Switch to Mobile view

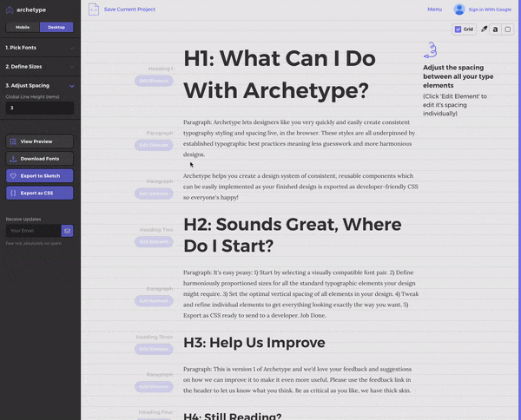pyautogui.click(x=23, y=27)
